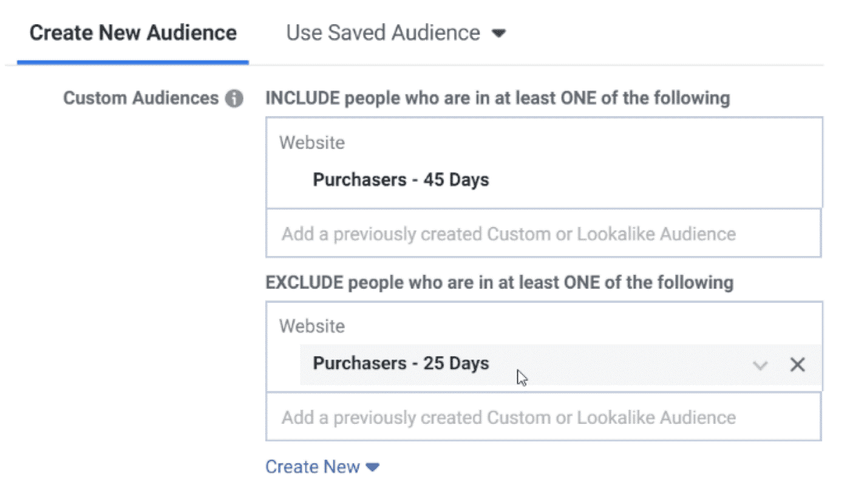
Task: Click the Custom Audiences info icon
Action: 234,98
